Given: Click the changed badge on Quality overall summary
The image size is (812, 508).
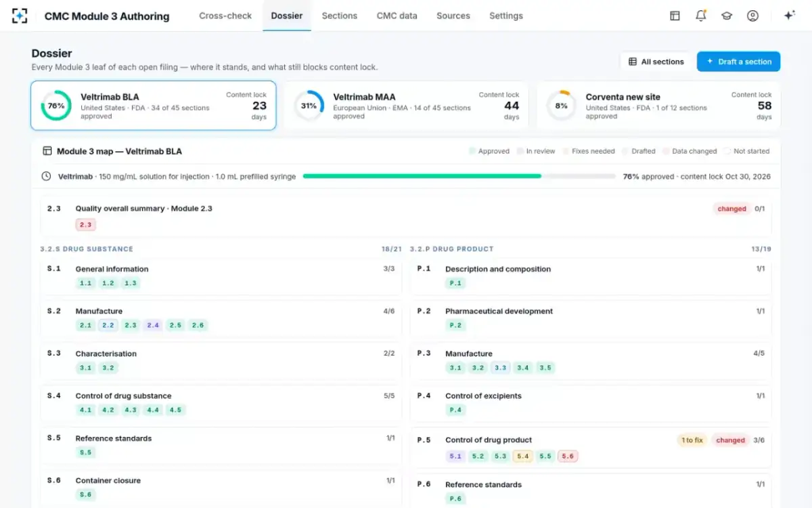Looking at the screenshot, I should click(x=731, y=209).
